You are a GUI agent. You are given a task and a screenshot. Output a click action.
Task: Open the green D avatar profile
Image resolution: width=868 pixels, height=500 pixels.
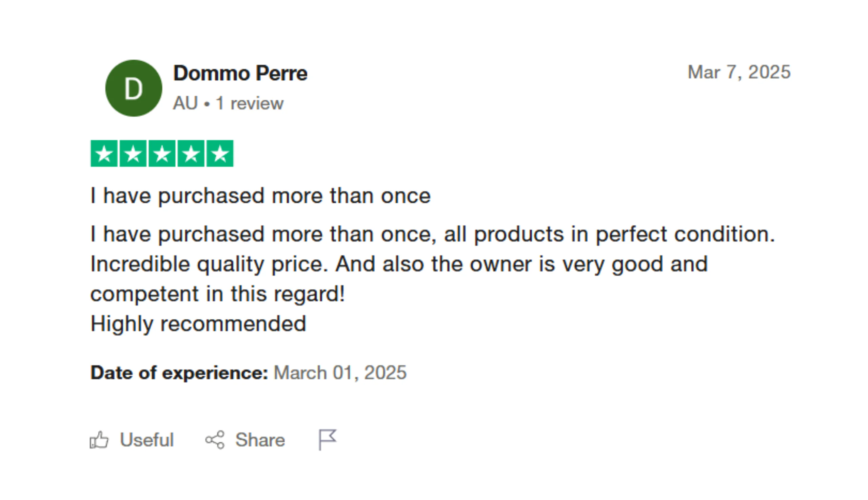pyautogui.click(x=134, y=88)
